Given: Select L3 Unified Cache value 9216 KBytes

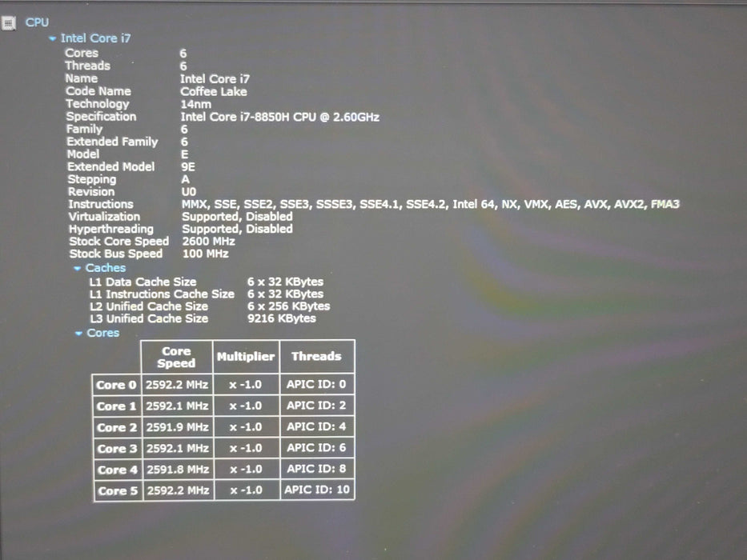Looking at the screenshot, I should pyautogui.click(x=282, y=318).
